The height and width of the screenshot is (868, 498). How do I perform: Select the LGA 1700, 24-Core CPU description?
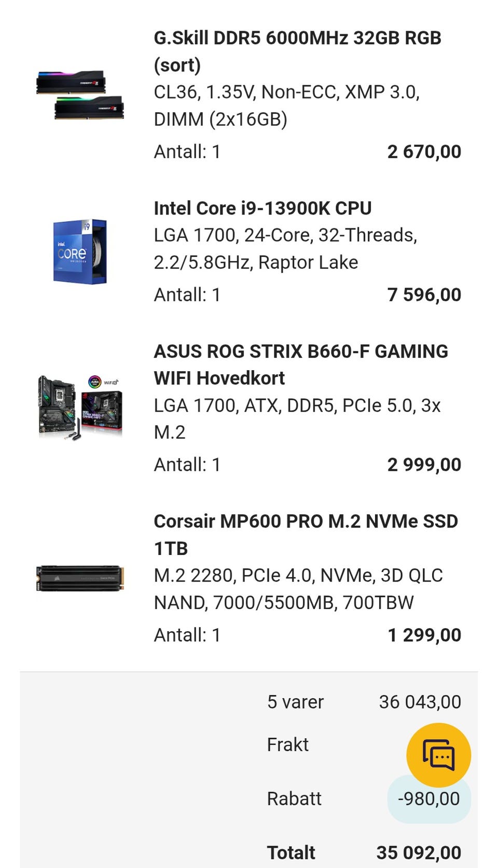pos(285,249)
